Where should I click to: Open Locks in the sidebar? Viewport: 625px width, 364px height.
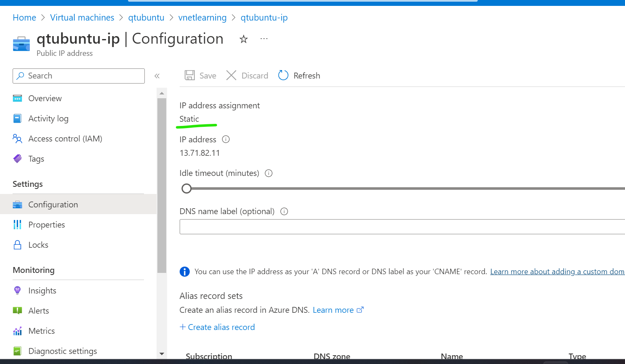38,245
